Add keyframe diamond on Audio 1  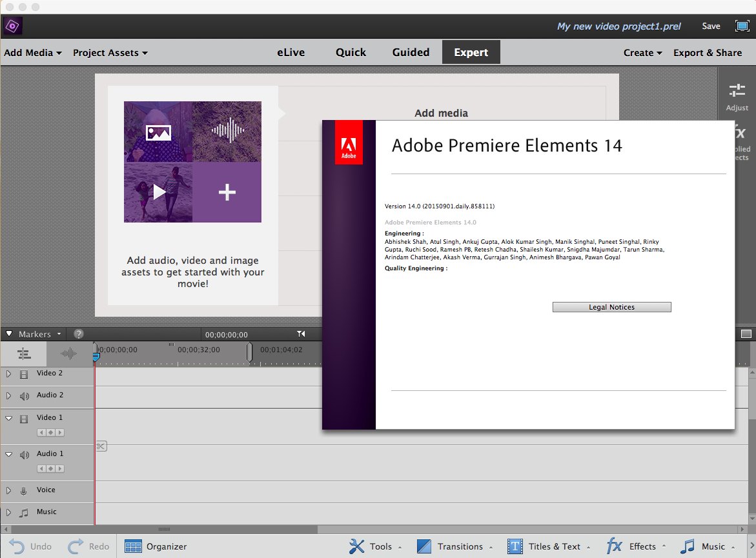click(x=50, y=469)
